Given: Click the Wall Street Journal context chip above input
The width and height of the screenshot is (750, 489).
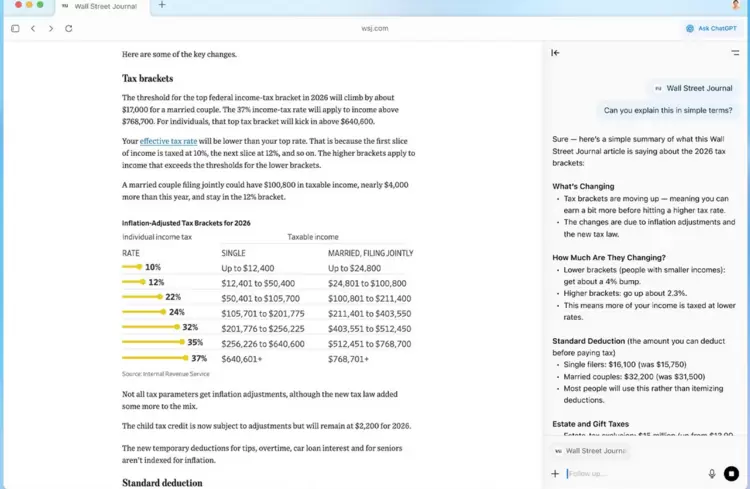Looking at the screenshot, I should coord(590,451).
